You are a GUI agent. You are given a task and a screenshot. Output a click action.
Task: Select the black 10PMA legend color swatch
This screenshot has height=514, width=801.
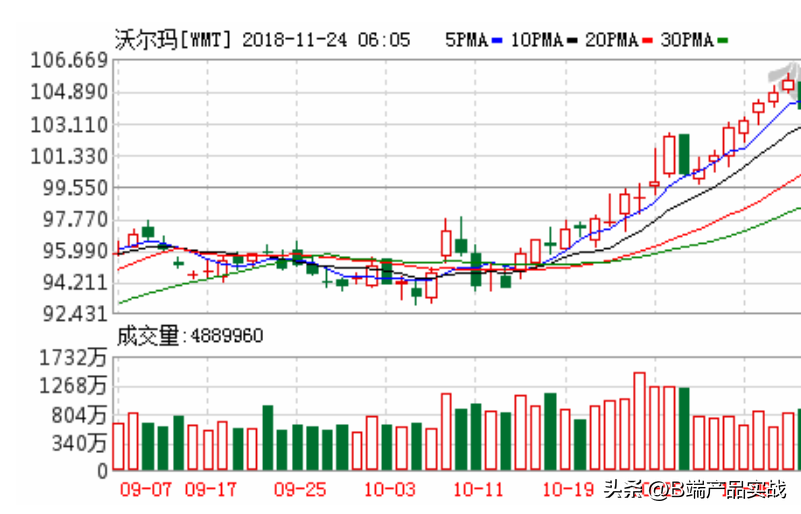(572, 40)
